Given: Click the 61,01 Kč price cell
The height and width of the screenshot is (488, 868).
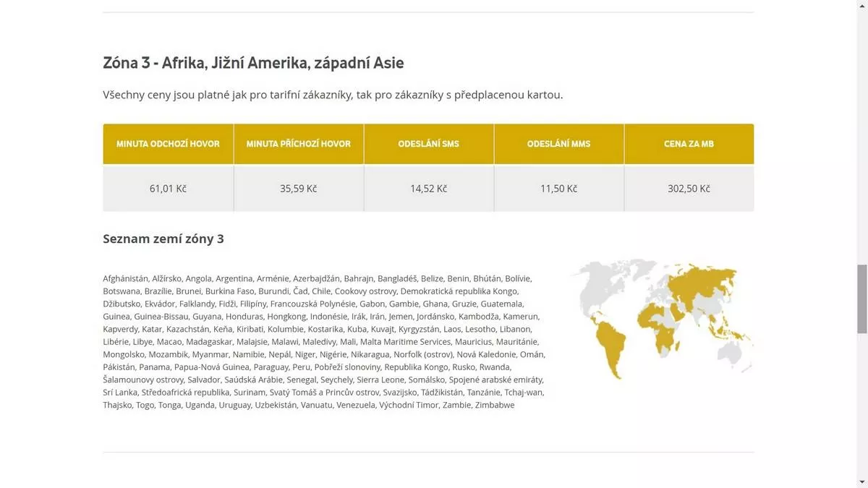Looking at the screenshot, I should [168, 189].
